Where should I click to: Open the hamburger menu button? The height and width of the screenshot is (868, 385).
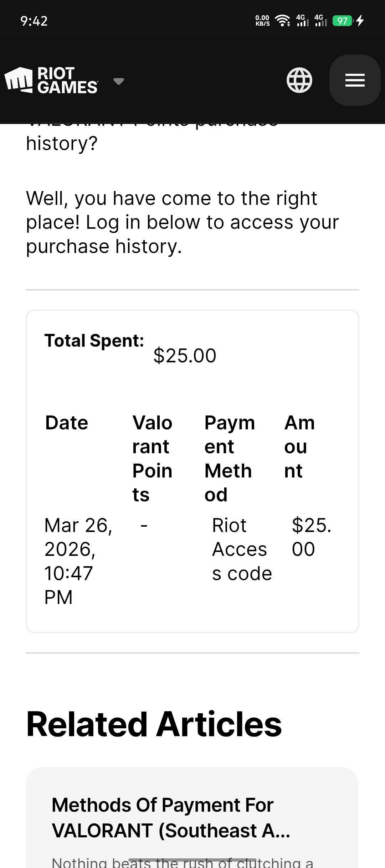coord(355,80)
